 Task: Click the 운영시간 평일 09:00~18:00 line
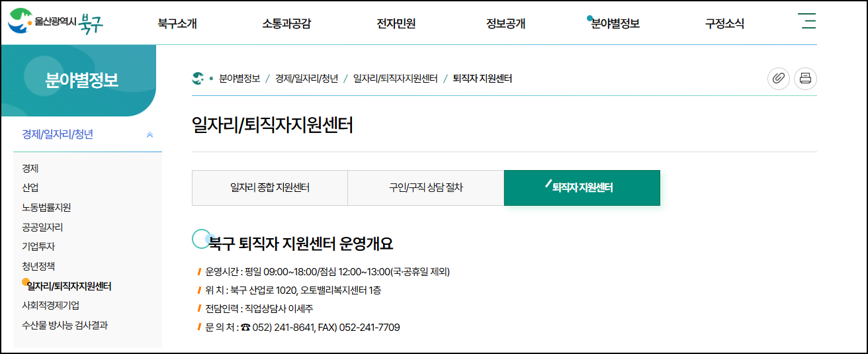(327, 272)
